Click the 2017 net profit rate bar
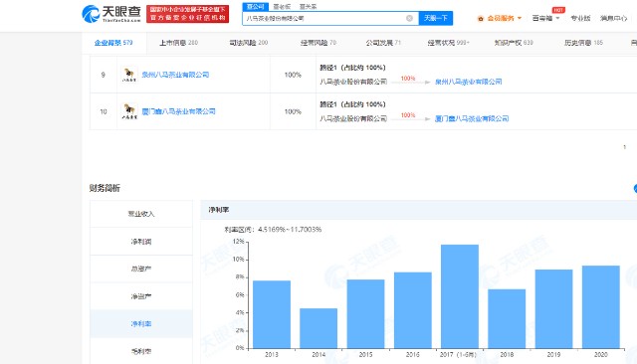The width and height of the screenshot is (637, 364). point(460,296)
